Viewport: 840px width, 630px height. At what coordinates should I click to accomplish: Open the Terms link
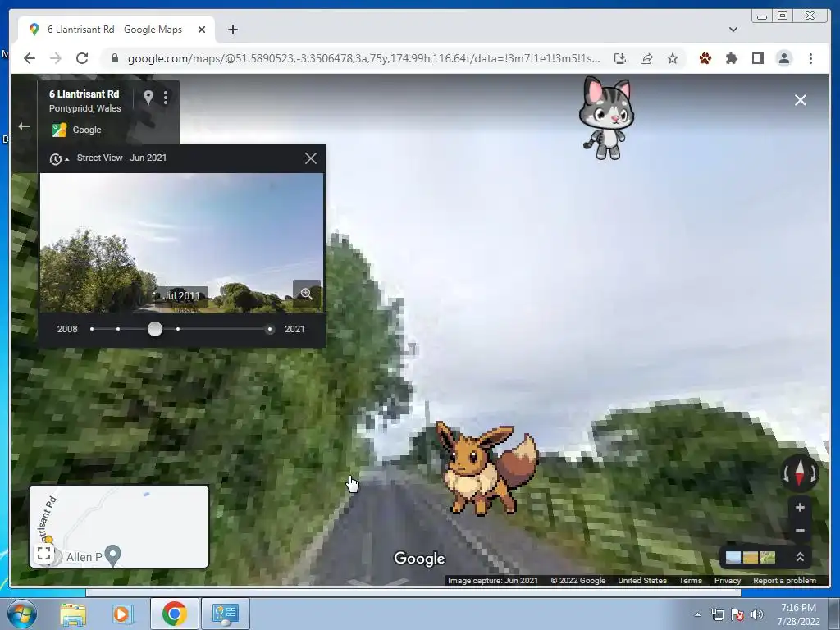tap(691, 580)
